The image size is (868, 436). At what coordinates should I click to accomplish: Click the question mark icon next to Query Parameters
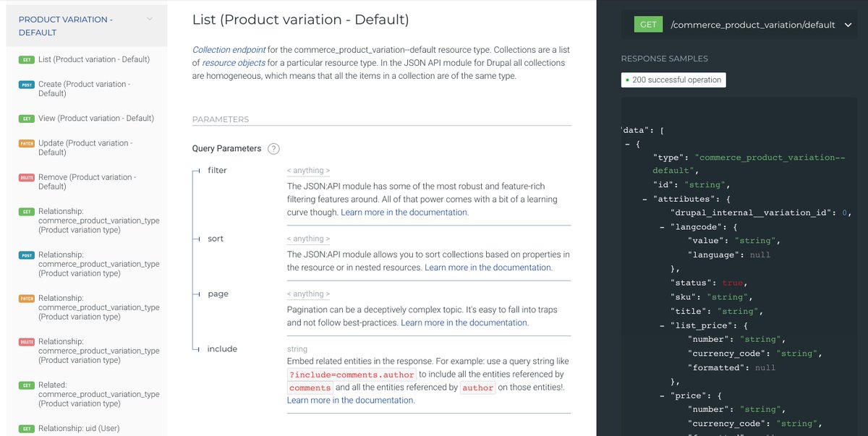pyautogui.click(x=273, y=149)
